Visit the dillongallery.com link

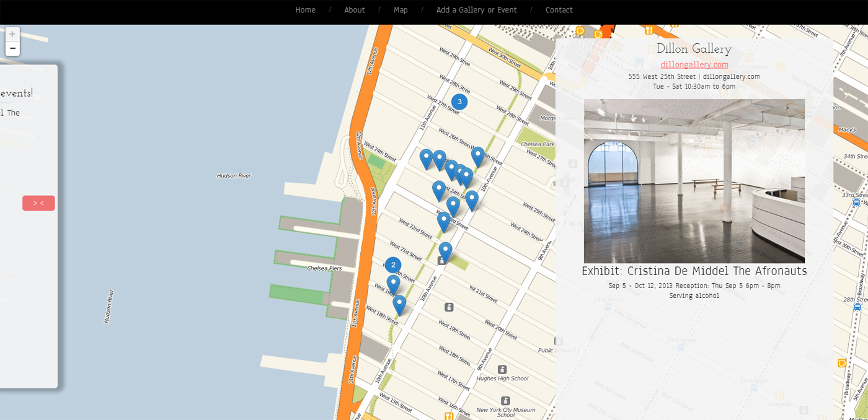point(694,64)
